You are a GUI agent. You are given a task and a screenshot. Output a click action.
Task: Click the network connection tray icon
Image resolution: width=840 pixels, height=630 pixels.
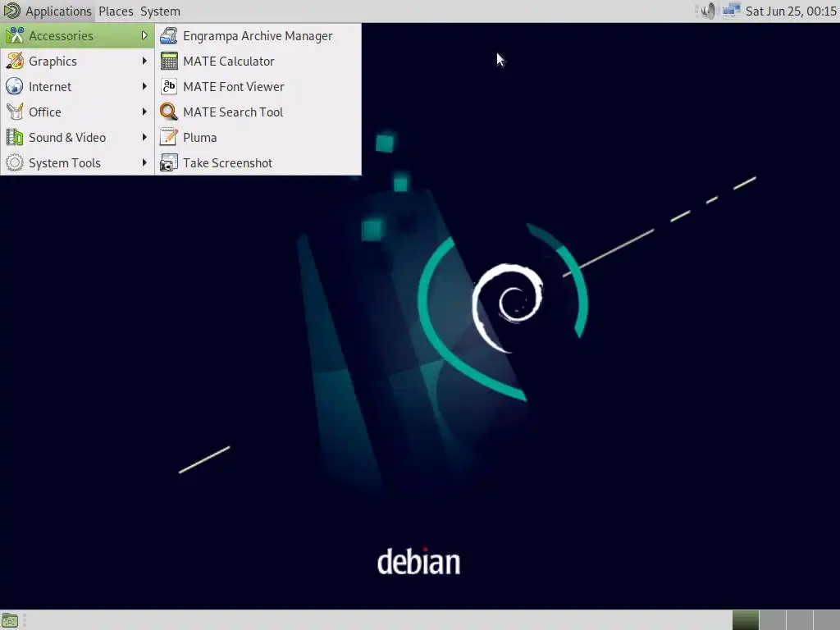pyautogui.click(x=731, y=11)
